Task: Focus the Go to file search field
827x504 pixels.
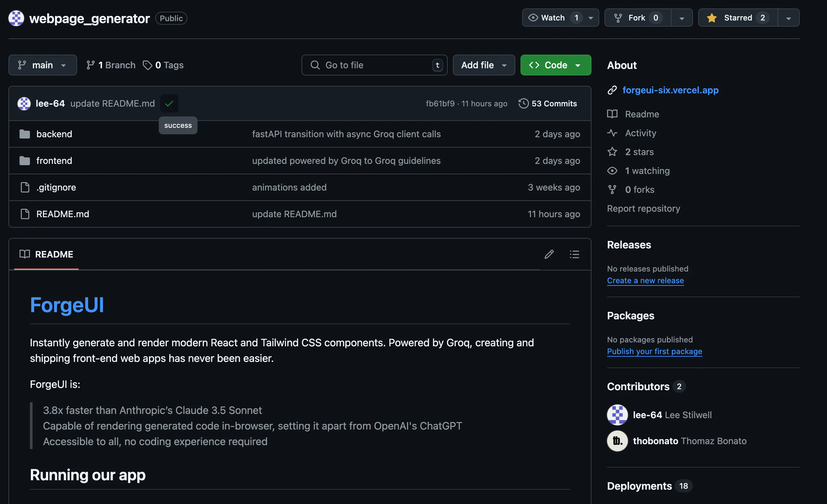Action: tap(374, 65)
